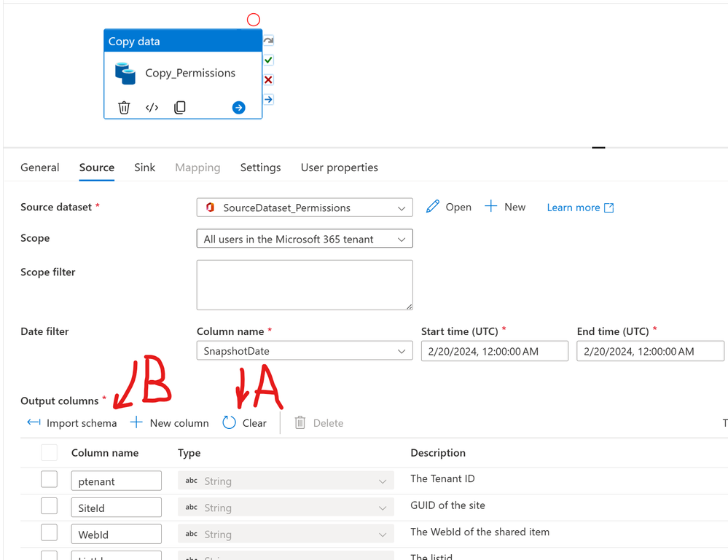Click the green success output connector
Viewport: 728px width, 560px height.
click(268, 60)
